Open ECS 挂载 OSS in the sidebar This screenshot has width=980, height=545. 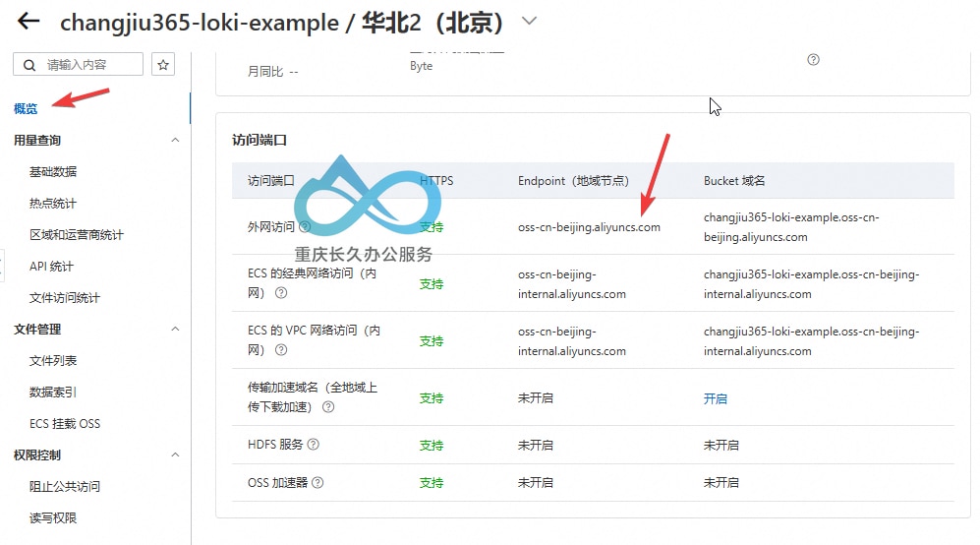65,424
